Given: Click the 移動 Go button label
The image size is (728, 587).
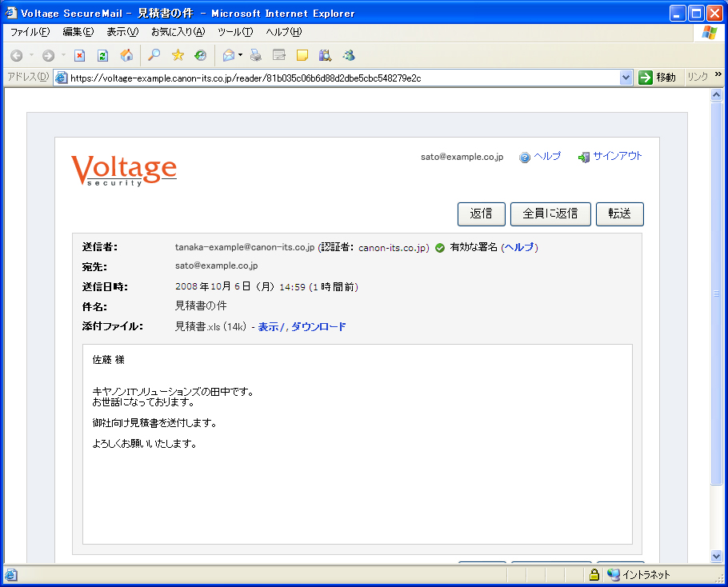Looking at the screenshot, I should tap(666, 78).
